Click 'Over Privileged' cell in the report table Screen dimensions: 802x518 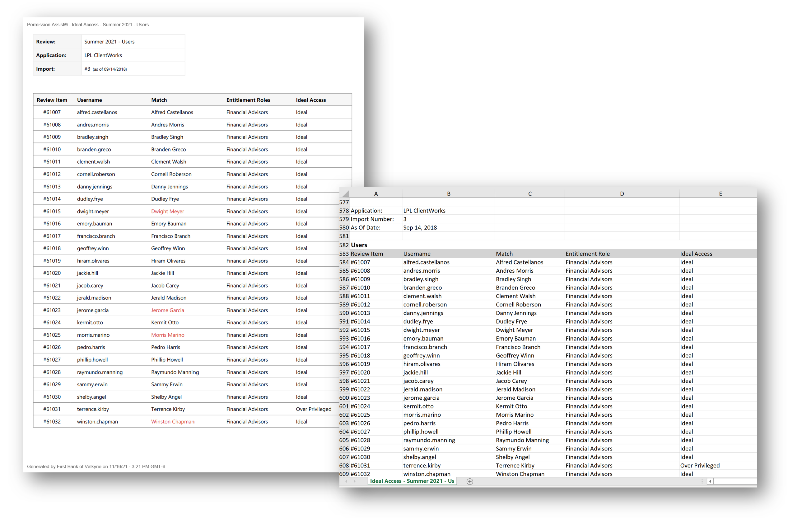click(x=314, y=409)
